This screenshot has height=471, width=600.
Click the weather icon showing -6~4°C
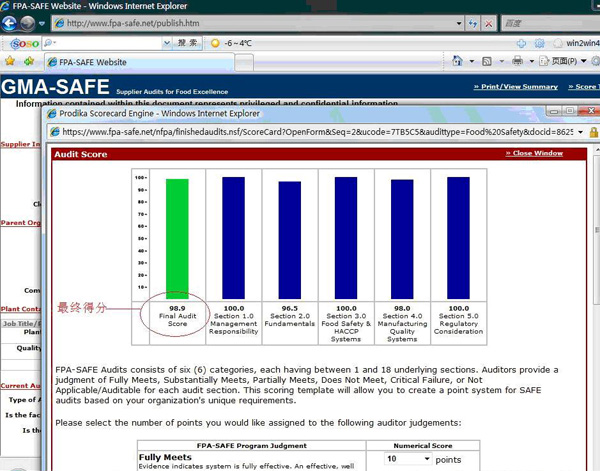[x=214, y=43]
